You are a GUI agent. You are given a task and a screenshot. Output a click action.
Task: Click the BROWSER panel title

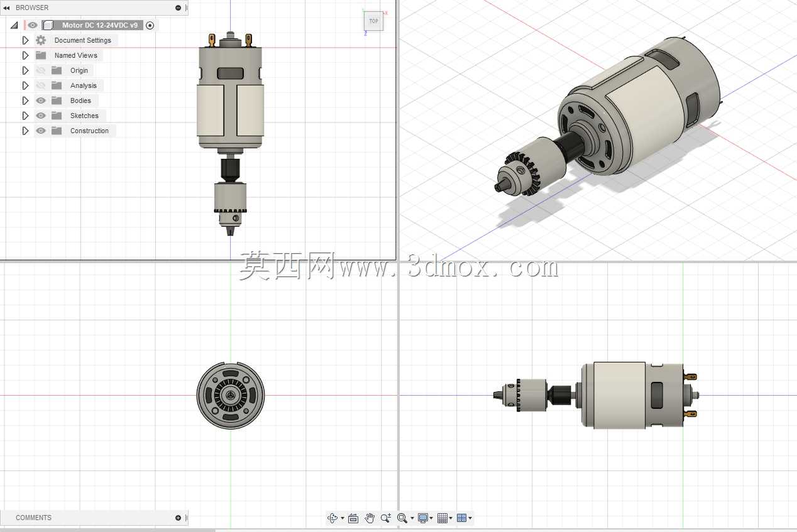pos(32,8)
